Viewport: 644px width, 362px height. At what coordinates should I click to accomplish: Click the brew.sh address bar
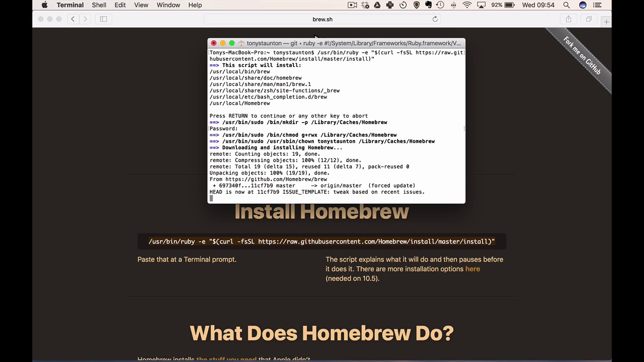coord(323,19)
